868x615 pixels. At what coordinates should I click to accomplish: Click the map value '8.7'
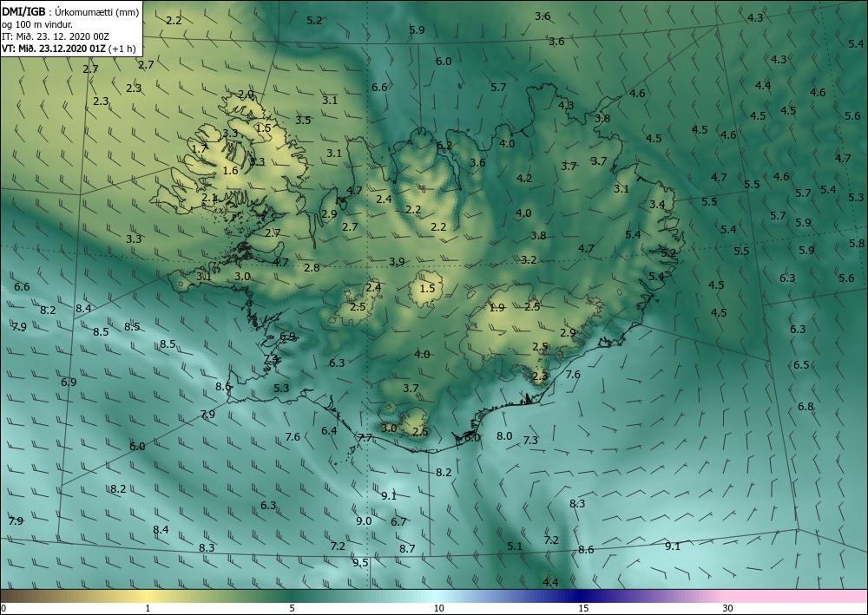coord(407,548)
